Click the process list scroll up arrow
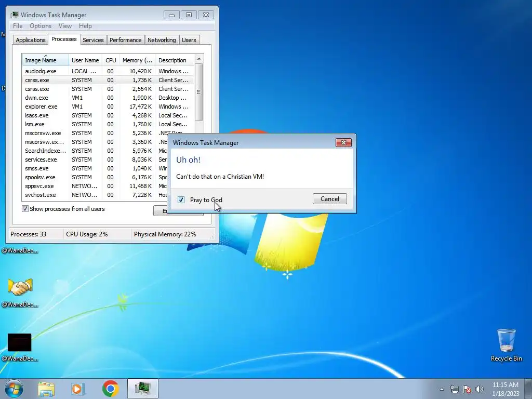 [199, 59]
